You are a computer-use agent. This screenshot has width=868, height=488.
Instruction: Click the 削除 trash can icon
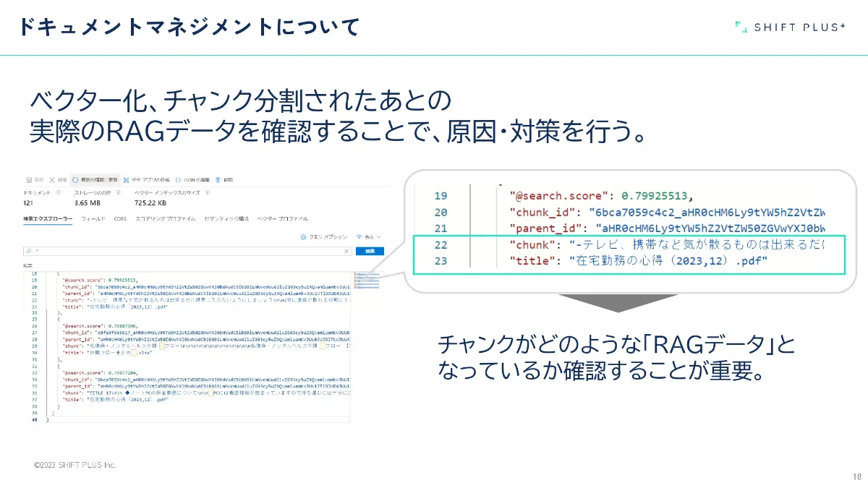tap(218, 180)
